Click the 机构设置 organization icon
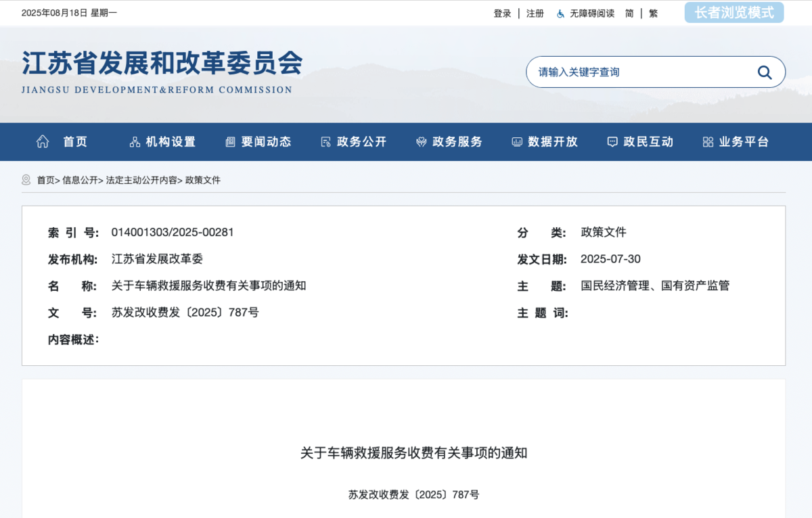The width and height of the screenshot is (812, 518). coord(135,142)
